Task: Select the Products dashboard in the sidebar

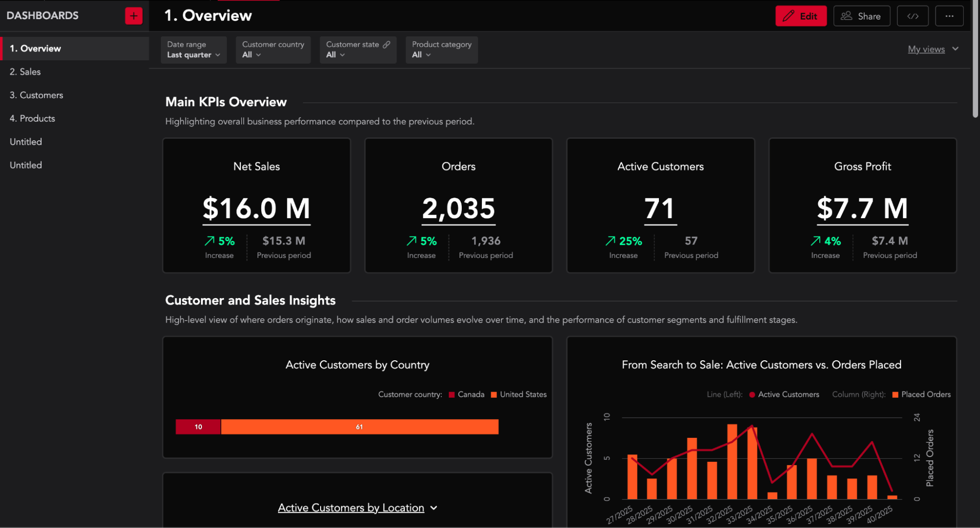Action: tap(32, 118)
